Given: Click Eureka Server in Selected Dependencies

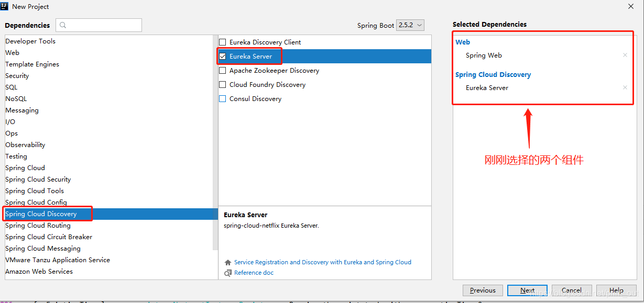Looking at the screenshot, I should [487, 87].
